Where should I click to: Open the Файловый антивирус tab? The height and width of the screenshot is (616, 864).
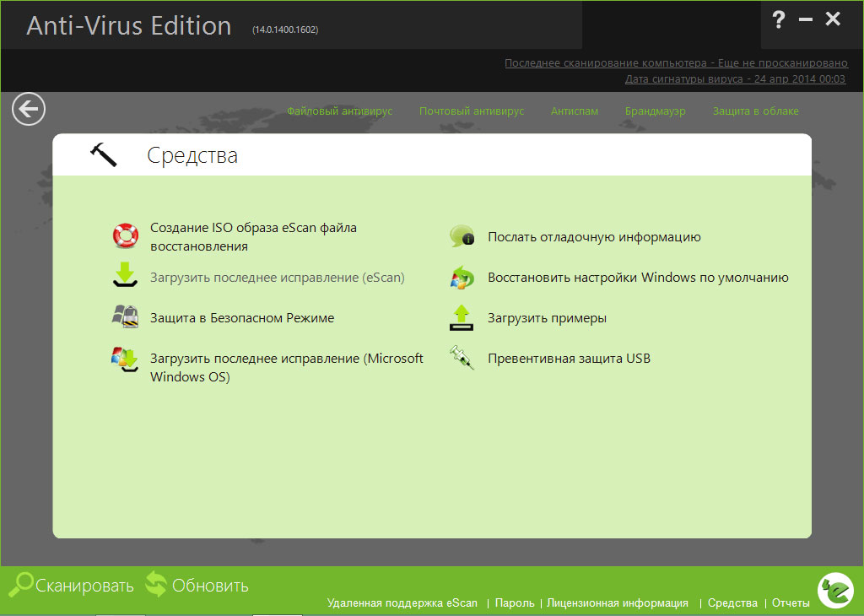point(339,111)
